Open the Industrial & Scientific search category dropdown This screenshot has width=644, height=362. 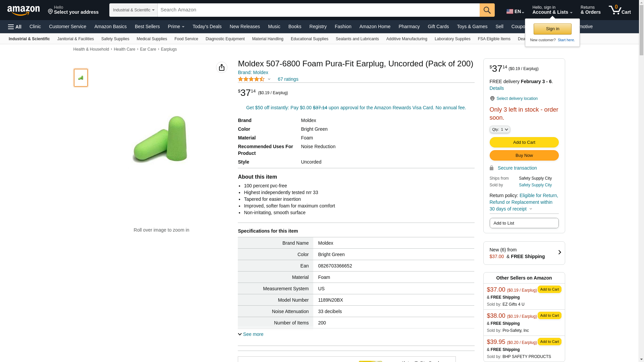pyautogui.click(x=133, y=10)
